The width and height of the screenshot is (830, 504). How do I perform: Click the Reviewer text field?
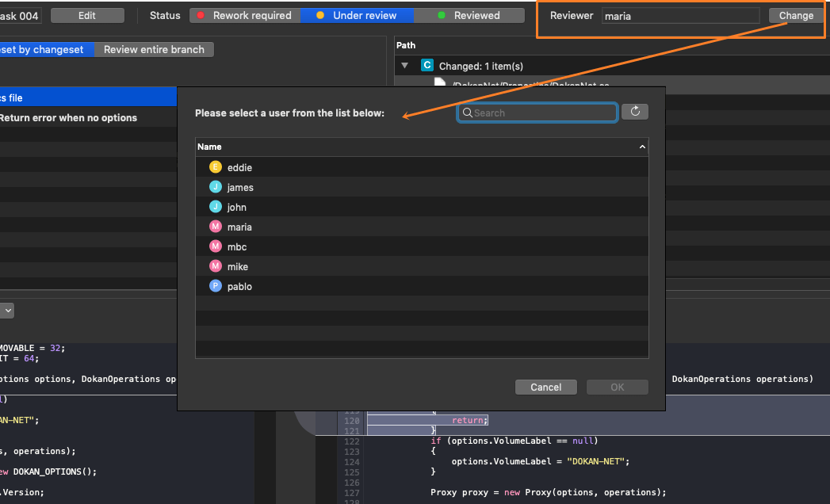coord(681,16)
